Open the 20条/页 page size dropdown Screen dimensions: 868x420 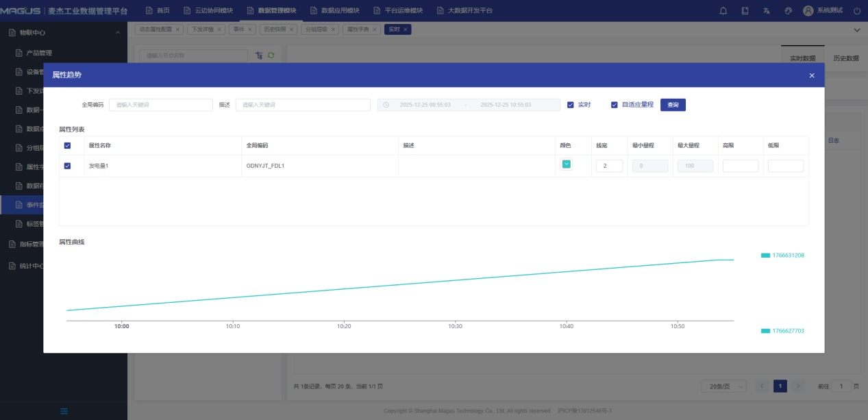[723, 386]
